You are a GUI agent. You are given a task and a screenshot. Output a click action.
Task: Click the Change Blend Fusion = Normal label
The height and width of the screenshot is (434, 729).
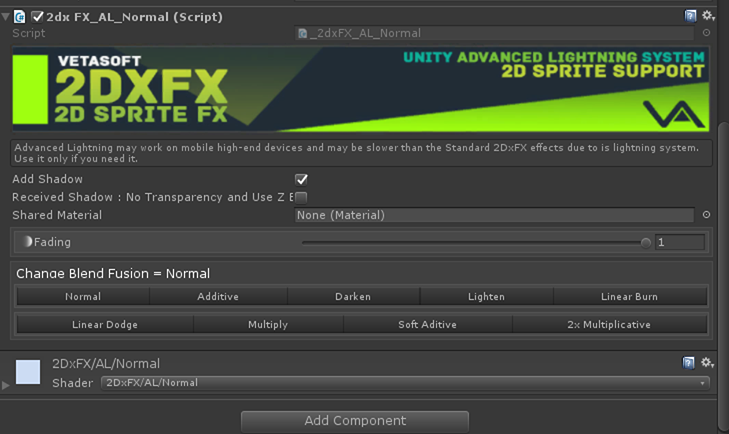point(113,274)
